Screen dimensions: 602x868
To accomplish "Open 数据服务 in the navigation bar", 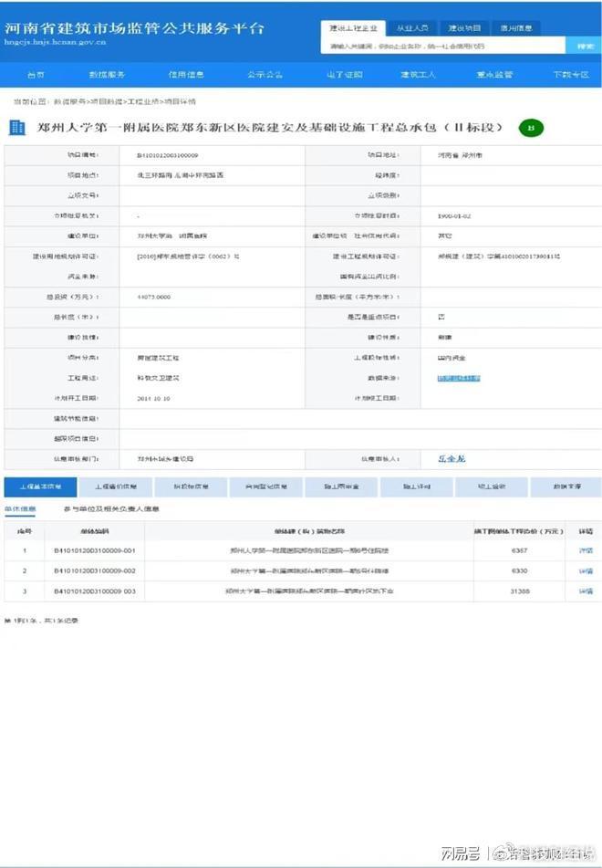I will (x=107, y=74).
